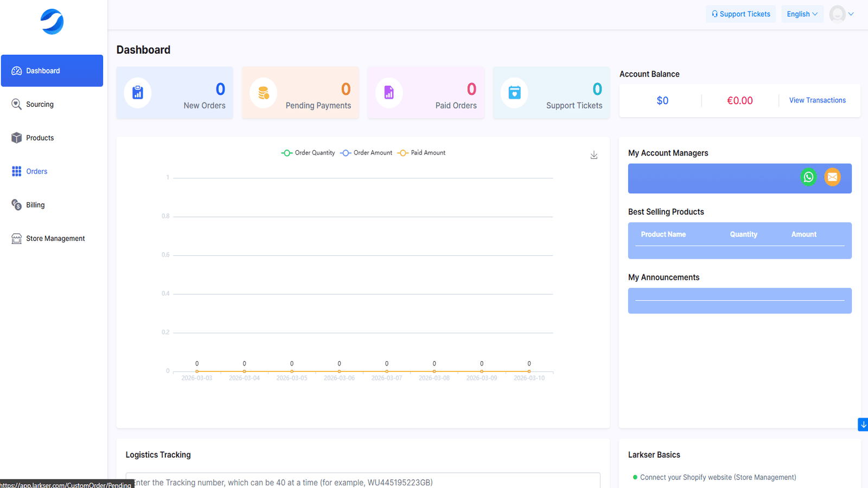Viewport: 868px width, 488px height.
Task: Open the English language dropdown
Action: pos(802,14)
